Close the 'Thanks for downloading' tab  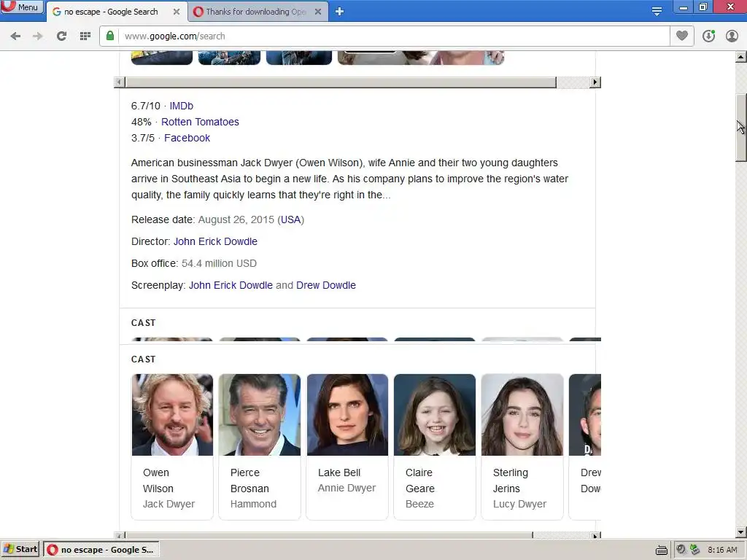(318, 12)
